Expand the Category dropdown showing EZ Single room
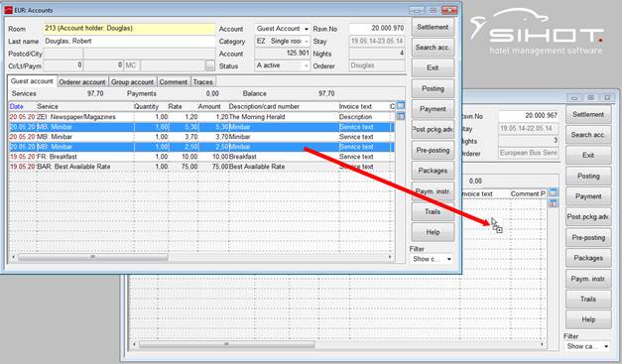 click(282, 42)
